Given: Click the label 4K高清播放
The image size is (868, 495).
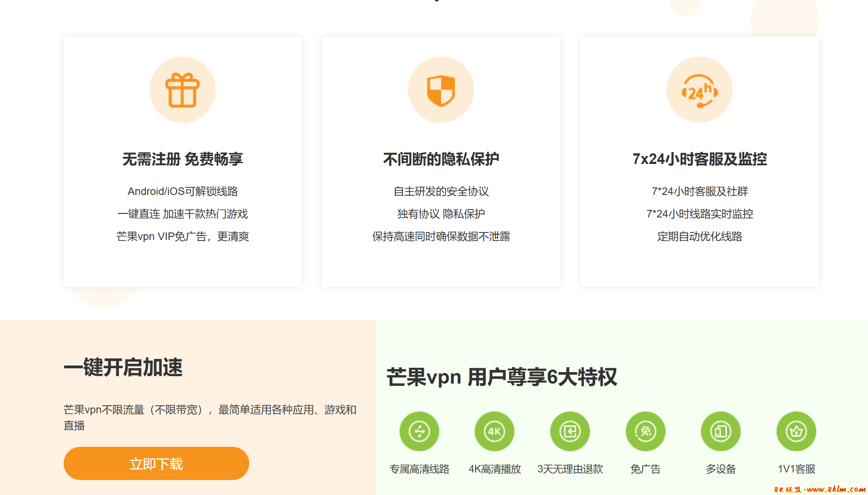Looking at the screenshot, I should pyautogui.click(x=495, y=469).
